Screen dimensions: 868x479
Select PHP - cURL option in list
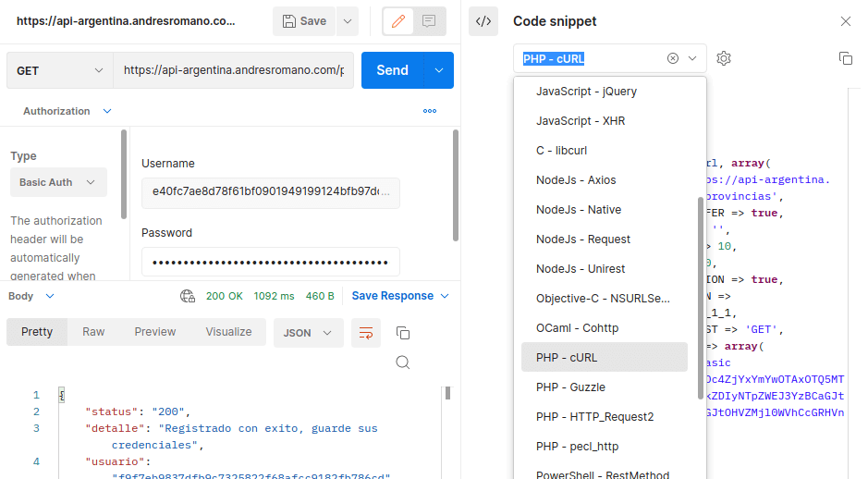coord(605,357)
